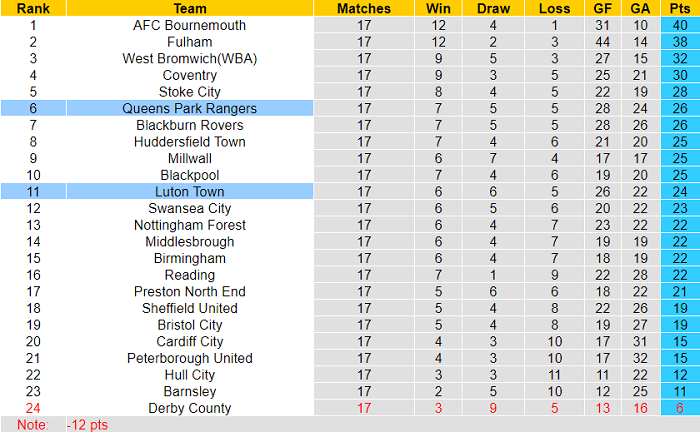The width and height of the screenshot is (700, 432).
Task: Click the Nottingham Forest team name
Action: click(x=189, y=225)
